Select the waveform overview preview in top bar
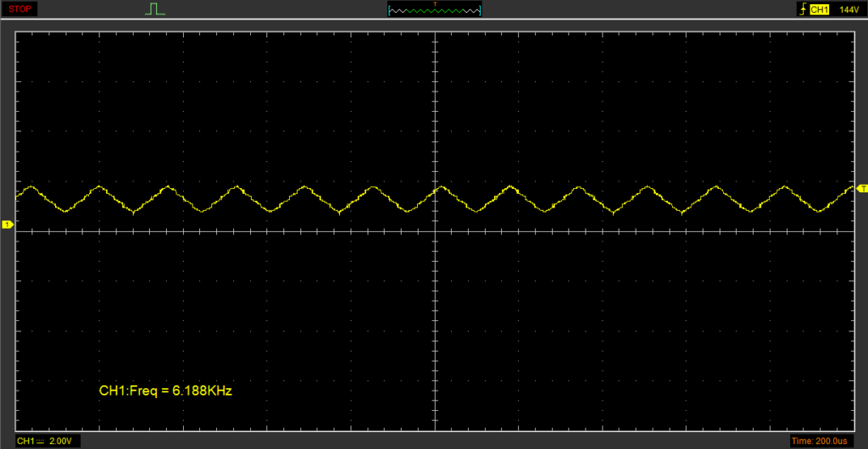 434,10
